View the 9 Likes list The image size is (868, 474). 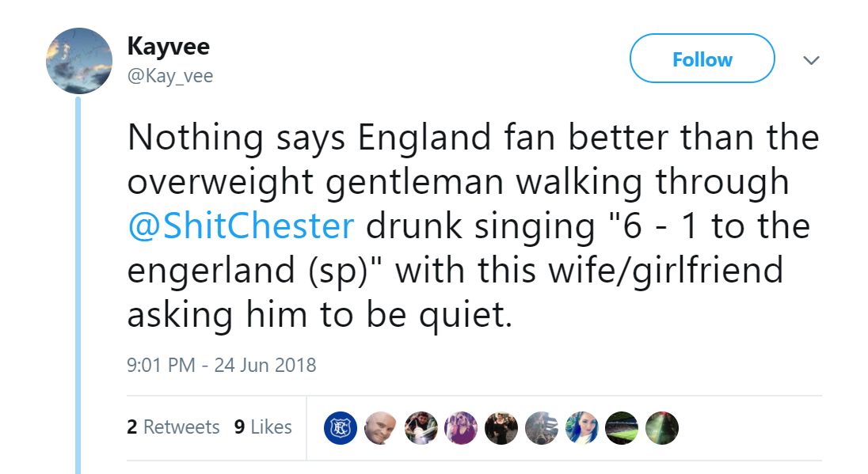pos(262,427)
